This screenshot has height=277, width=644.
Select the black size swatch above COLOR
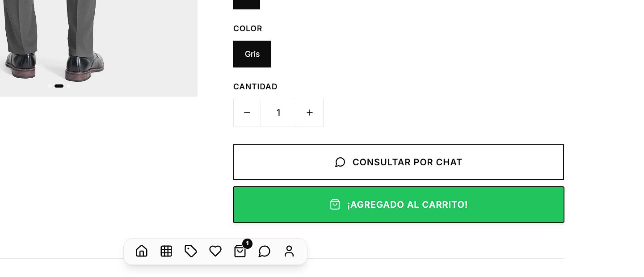click(x=246, y=4)
